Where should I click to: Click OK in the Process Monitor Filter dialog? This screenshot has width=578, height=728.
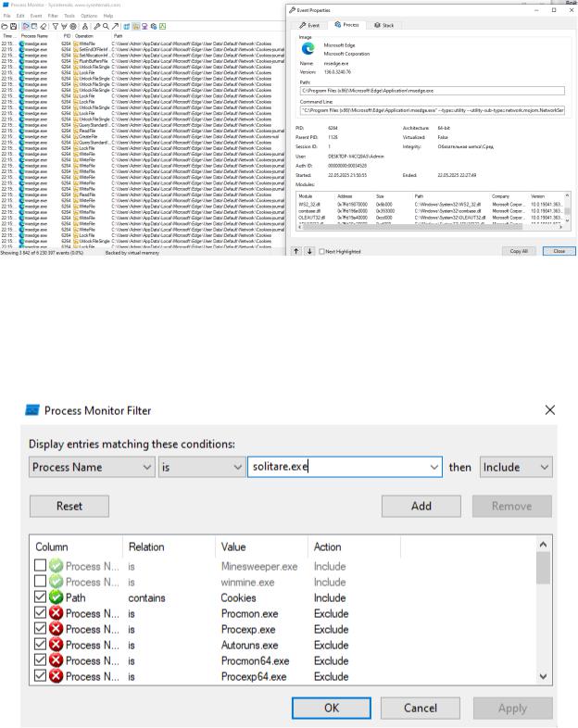tap(332, 708)
